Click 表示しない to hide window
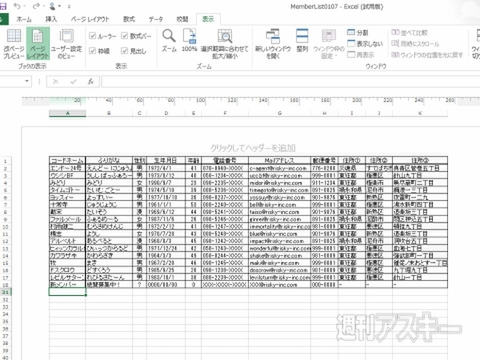Screen dimensions: 480x360 (365, 44)
